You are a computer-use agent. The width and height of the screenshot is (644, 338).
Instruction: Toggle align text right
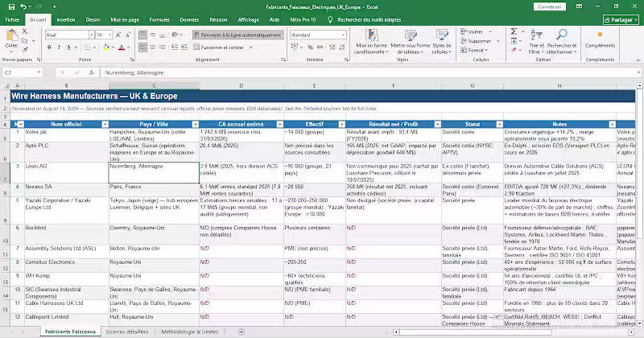point(163,47)
